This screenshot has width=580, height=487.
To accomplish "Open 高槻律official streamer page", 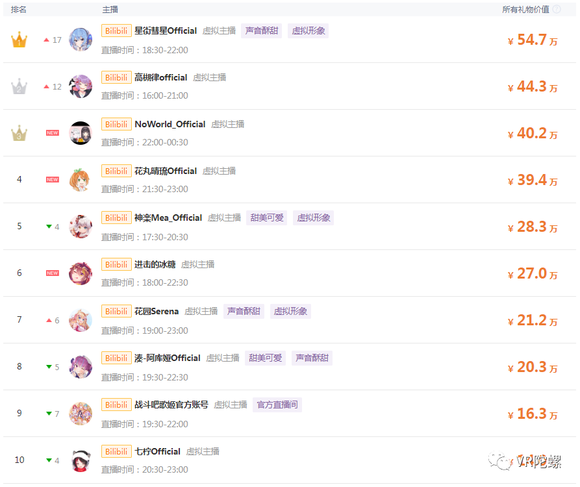I will pyautogui.click(x=161, y=77).
